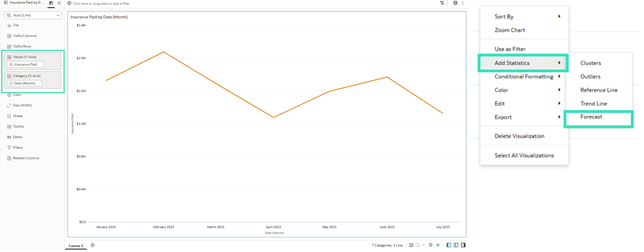This screenshot has height=252, width=644.
Task: Select Reference Line from statistics submenu
Action: pyautogui.click(x=599, y=90)
